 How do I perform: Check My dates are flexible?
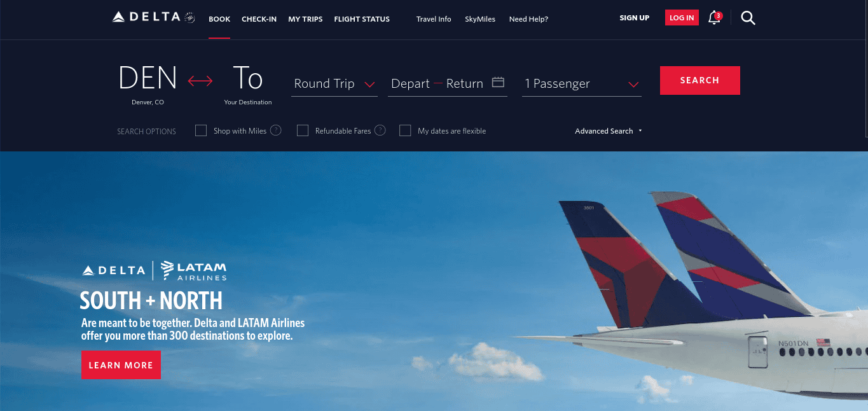pyautogui.click(x=405, y=130)
